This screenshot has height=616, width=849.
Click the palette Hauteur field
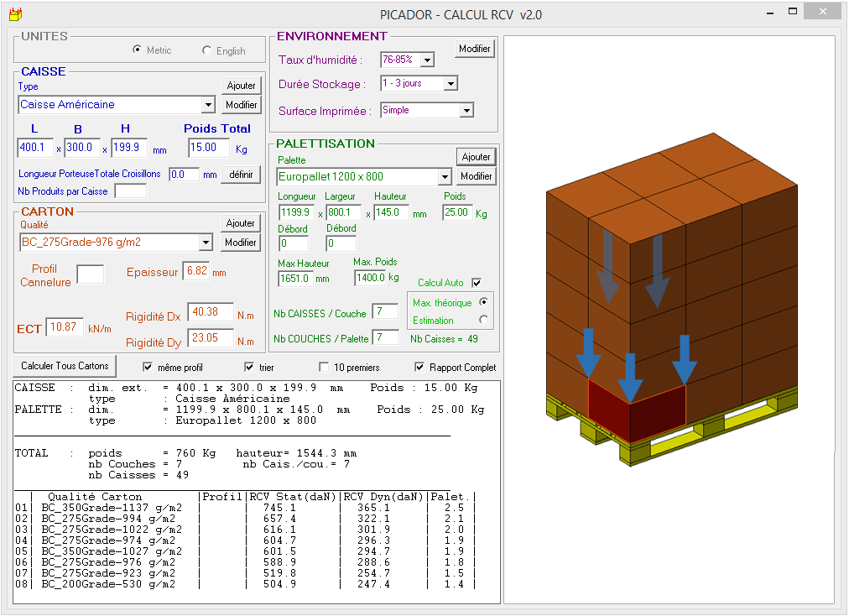392,212
